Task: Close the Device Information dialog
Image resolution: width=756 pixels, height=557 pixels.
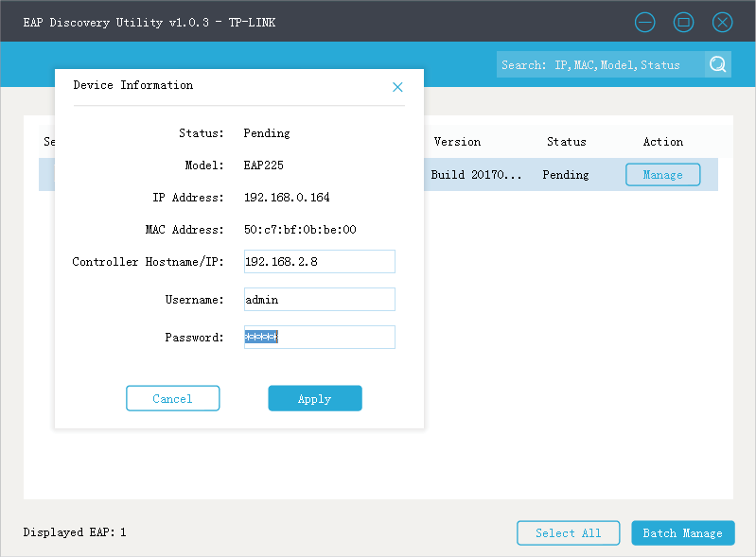Action: 397,87
